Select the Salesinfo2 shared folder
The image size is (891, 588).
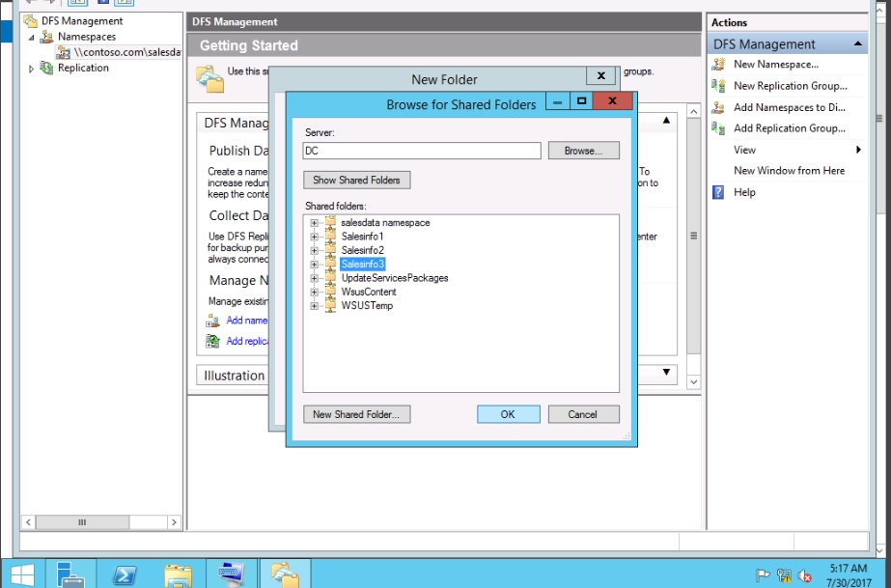click(x=362, y=250)
